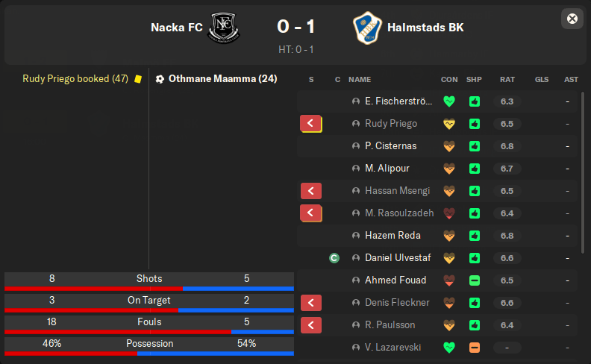Click the Halmstads BK club badge
This screenshot has width=591, height=364.
pyautogui.click(x=366, y=28)
